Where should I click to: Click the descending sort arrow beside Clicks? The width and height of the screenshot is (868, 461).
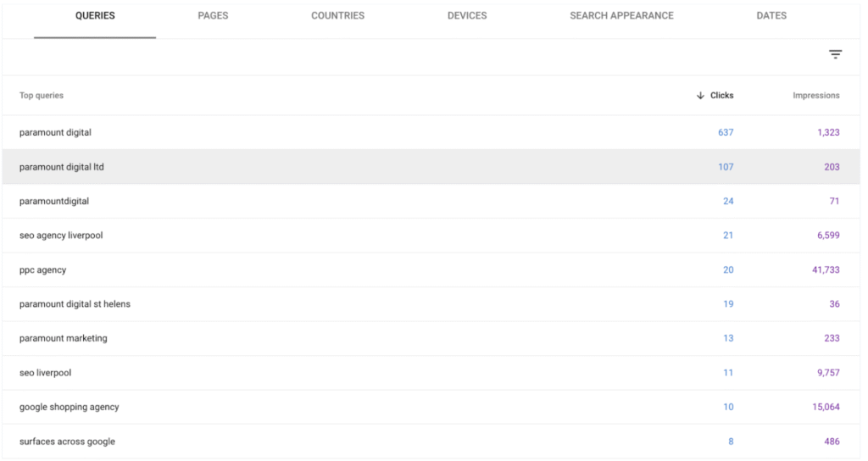(700, 95)
